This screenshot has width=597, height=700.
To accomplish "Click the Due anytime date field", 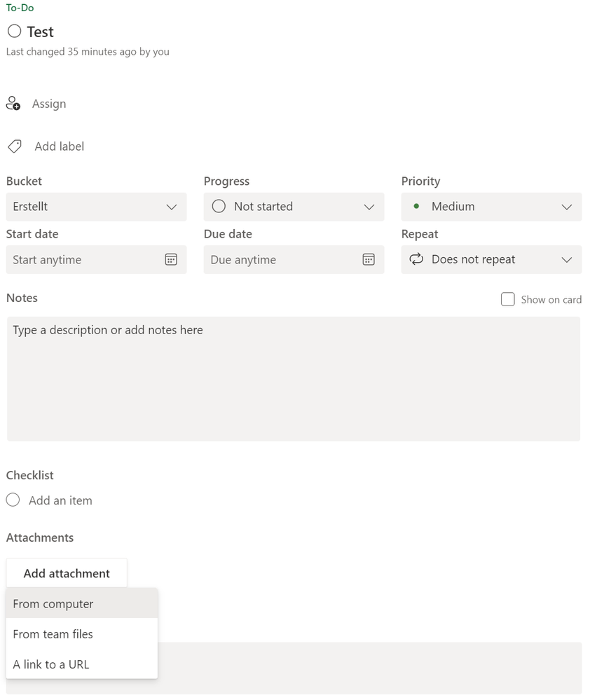I will (x=294, y=259).
